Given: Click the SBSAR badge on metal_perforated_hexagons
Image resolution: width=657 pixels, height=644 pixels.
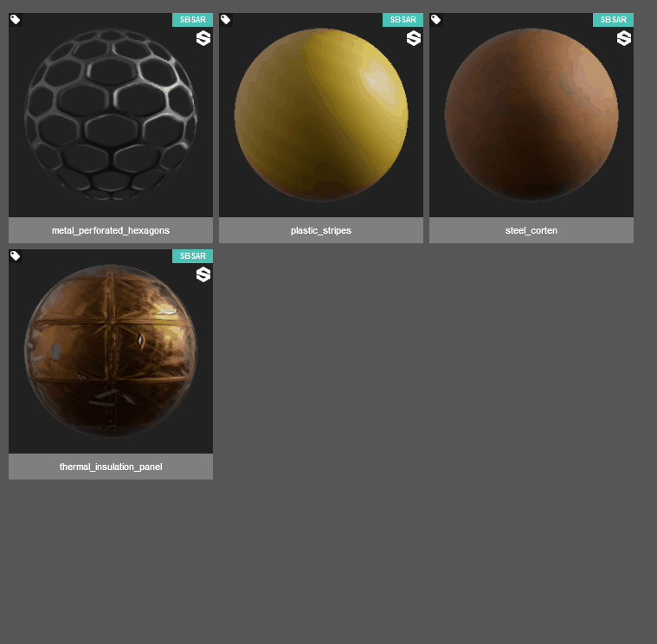Looking at the screenshot, I should [x=193, y=20].
